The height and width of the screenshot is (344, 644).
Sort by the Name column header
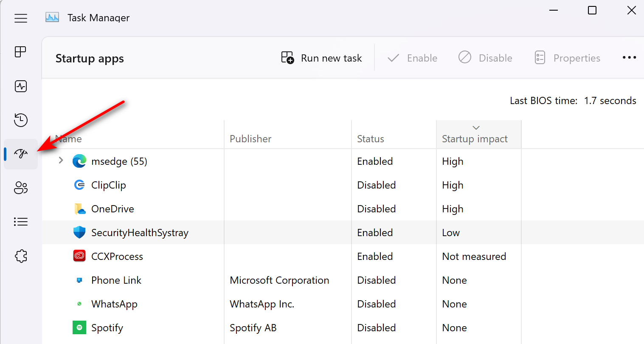(x=68, y=139)
